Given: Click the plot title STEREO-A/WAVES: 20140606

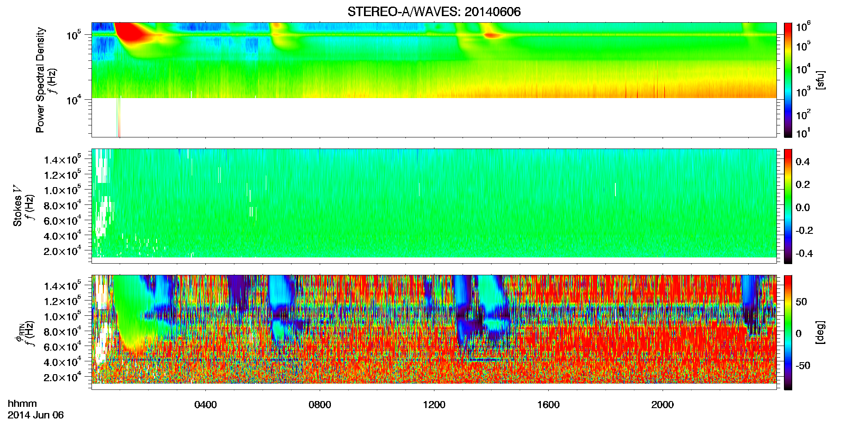Looking at the screenshot, I should [434, 12].
